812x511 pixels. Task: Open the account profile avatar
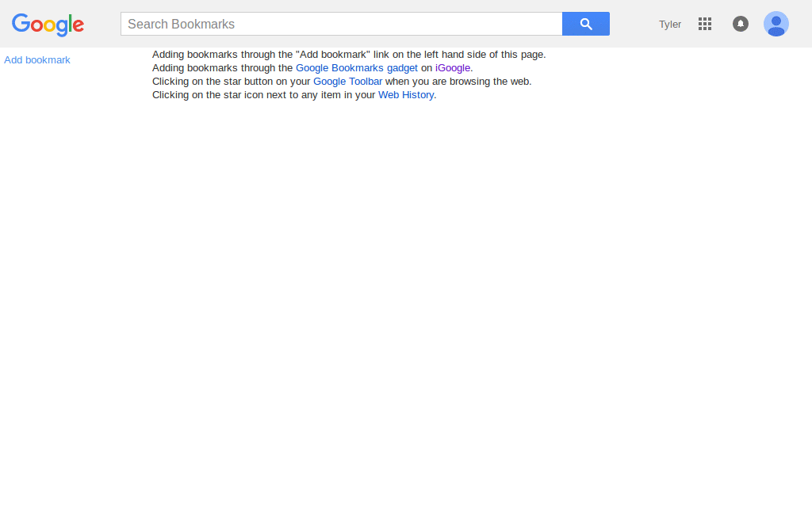pyautogui.click(x=776, y=24)
